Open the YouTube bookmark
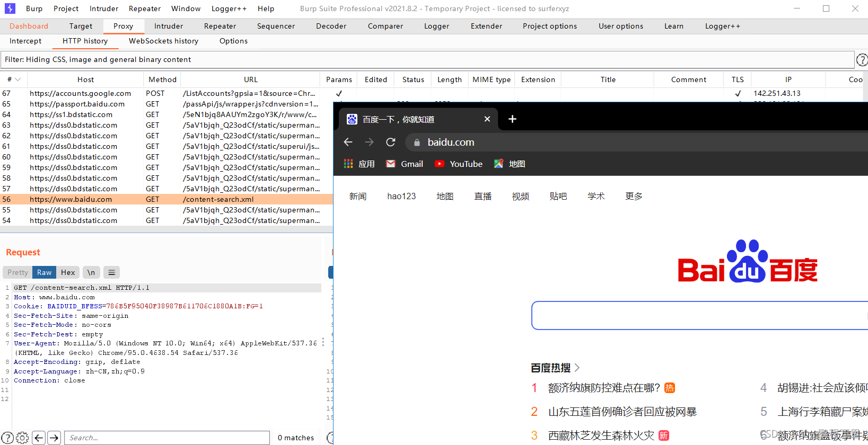The image size is (868, 445). [459, 164]
